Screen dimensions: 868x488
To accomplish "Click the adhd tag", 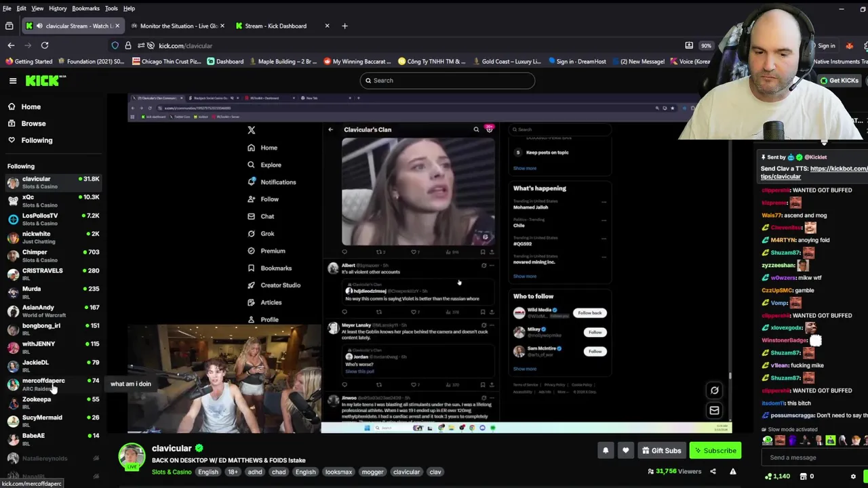I will pos(255,472).
